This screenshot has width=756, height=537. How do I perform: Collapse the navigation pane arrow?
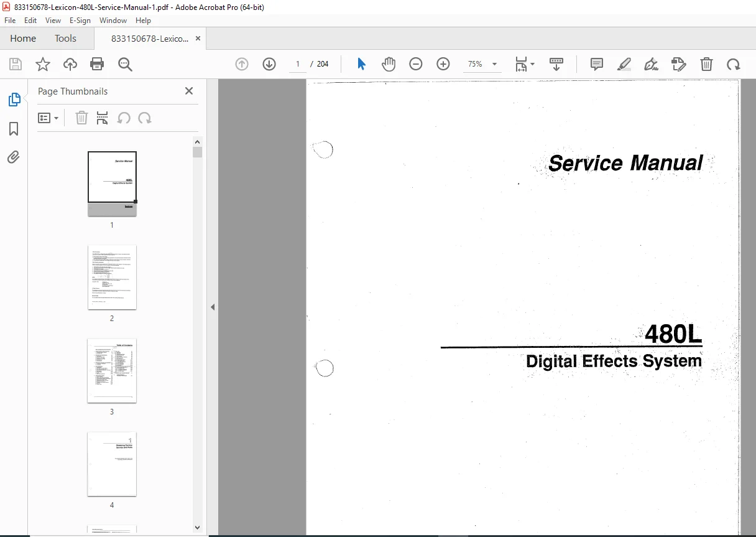click(213, 307)
